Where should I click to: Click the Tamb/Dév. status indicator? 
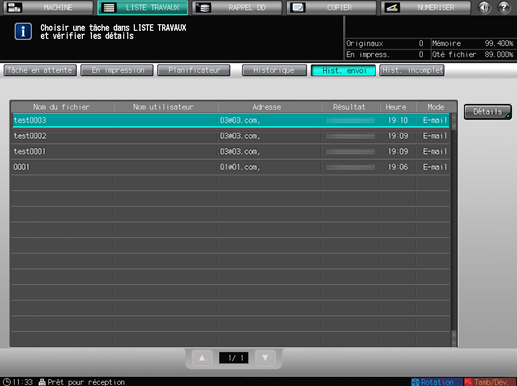pyautogui.click(x=490, y=382)
